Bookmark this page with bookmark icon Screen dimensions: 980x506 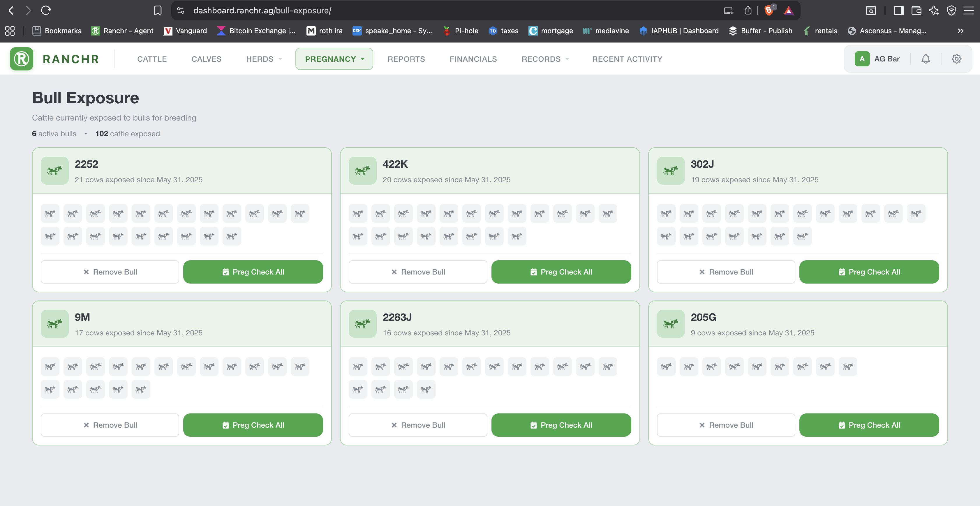[x=158, y=10]
